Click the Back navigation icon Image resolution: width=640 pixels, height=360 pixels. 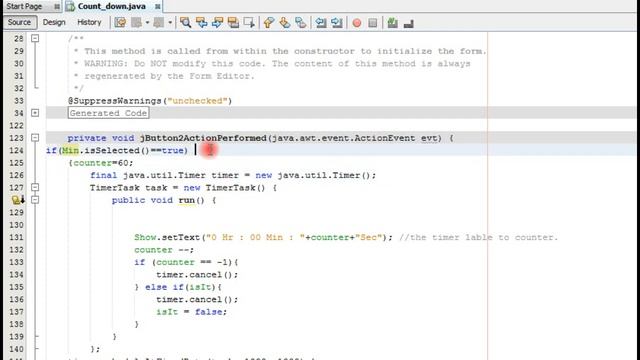click(136, 22)
